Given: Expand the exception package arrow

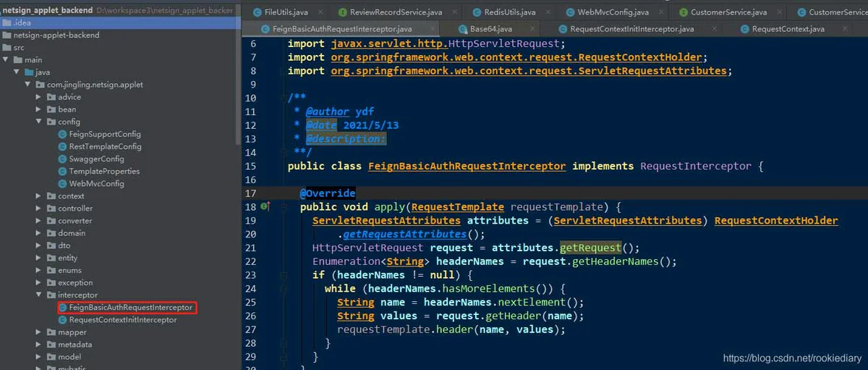Looking at the screenshot, I should (x=40, y=283).
